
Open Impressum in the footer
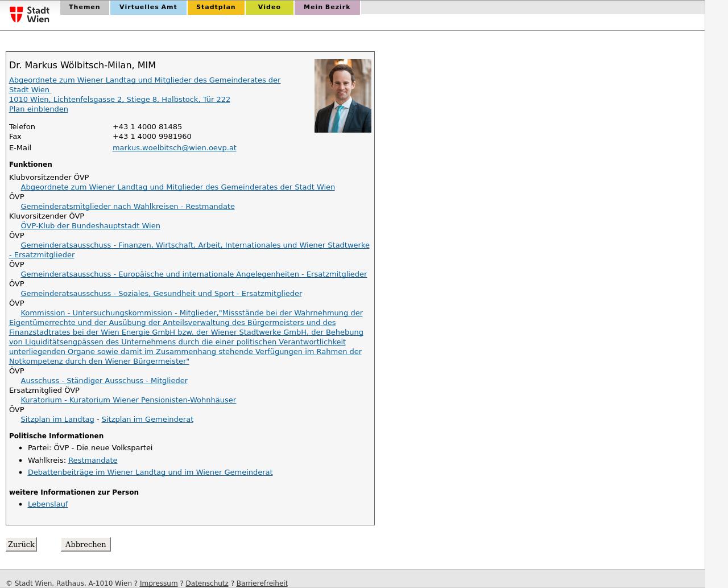[159, 583]
